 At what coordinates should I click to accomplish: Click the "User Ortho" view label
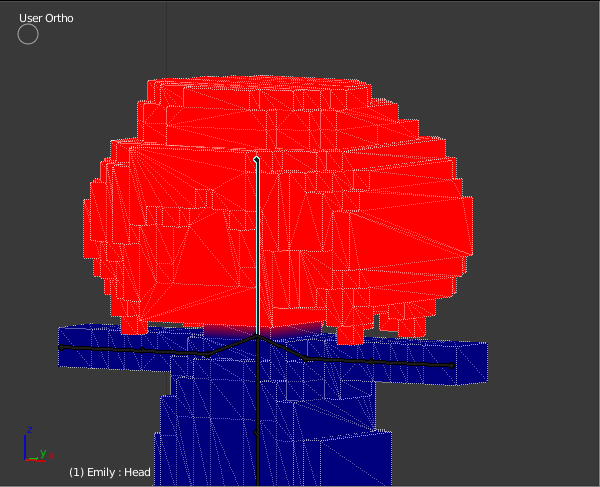46,18
